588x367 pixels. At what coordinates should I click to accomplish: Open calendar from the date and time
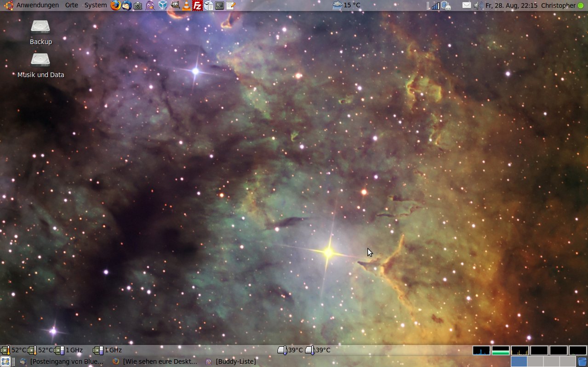(511, 6)
